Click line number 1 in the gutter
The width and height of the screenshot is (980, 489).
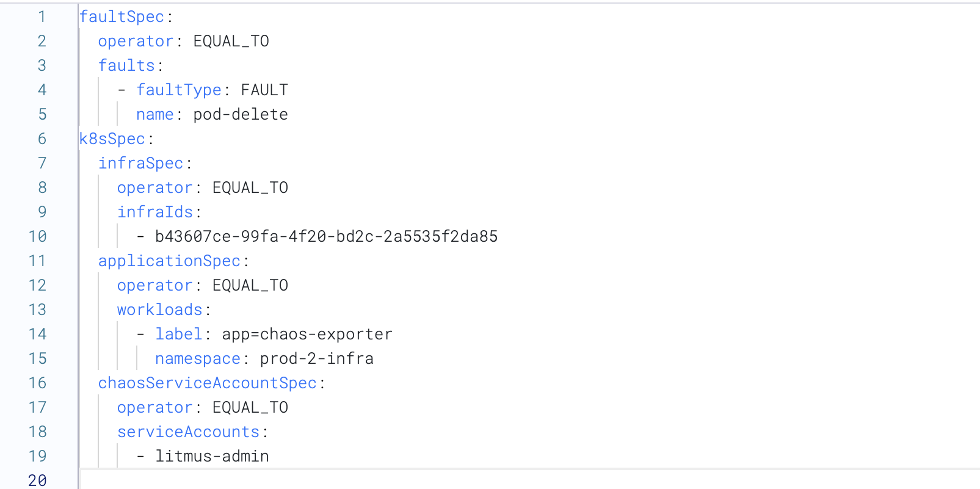42,16
